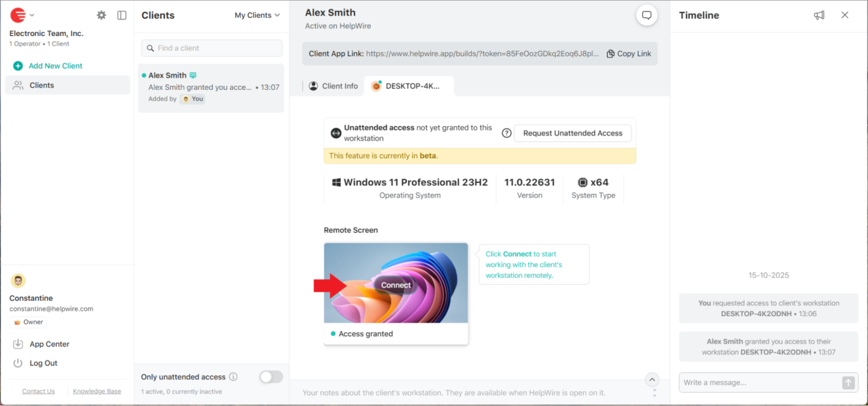Open the Knowledge Base link

tap(97, 391)
